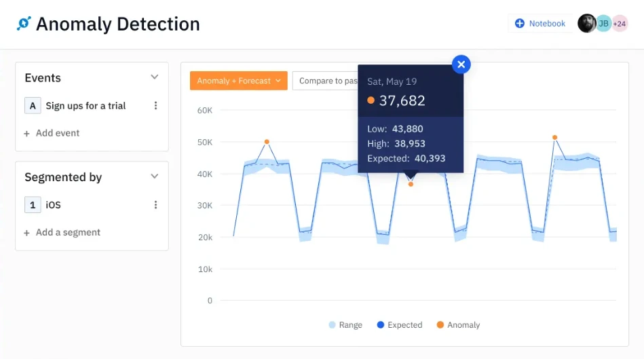Click Add a segment

pos(62,233)
